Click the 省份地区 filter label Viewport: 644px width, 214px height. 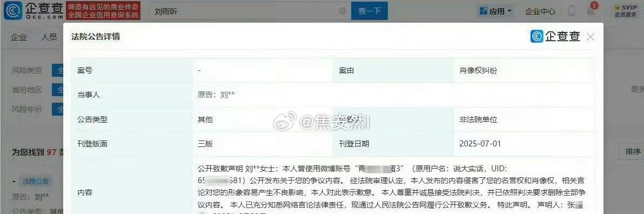coord(26,90)
